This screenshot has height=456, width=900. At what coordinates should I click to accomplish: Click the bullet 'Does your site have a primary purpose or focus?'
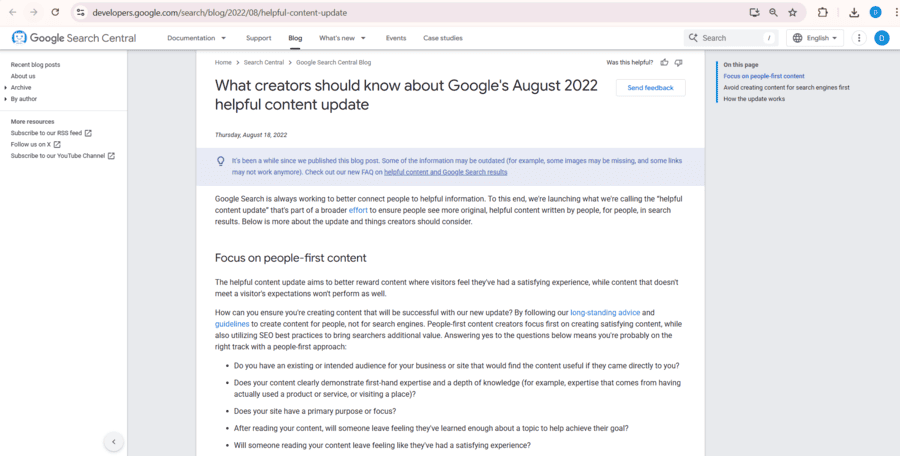click(x=315, y=411)
